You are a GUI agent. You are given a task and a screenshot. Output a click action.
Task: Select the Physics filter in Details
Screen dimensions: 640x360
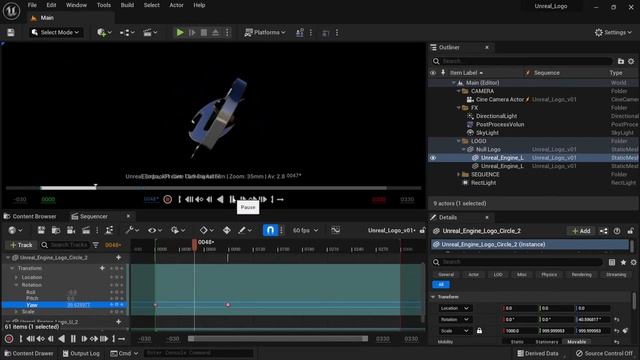[549, 275]
